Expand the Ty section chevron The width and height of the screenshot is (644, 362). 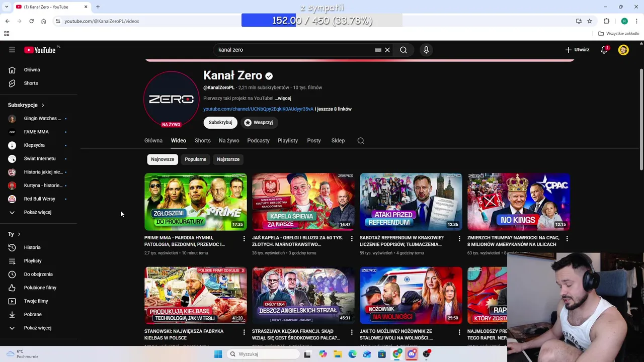tap(19, 234)
